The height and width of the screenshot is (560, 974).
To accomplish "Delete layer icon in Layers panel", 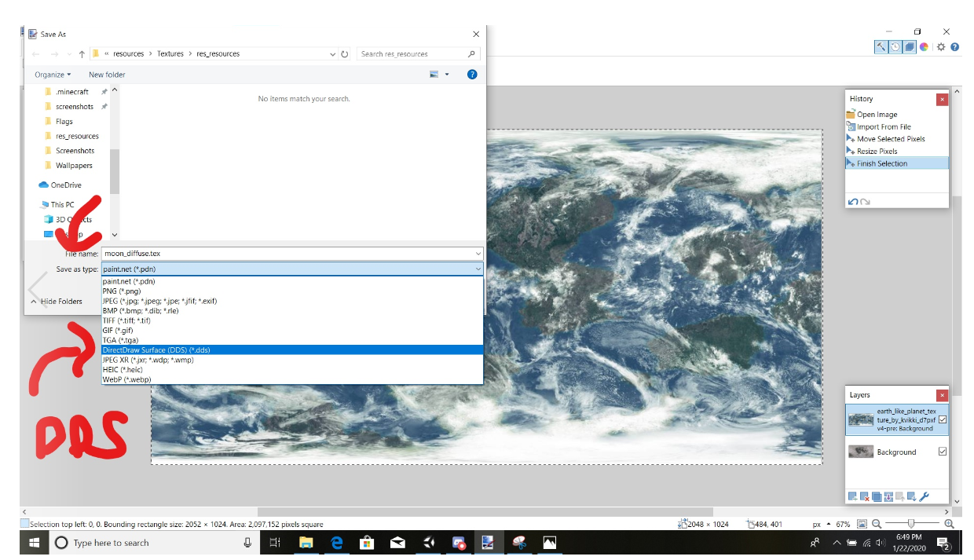I will pos(864,496).
